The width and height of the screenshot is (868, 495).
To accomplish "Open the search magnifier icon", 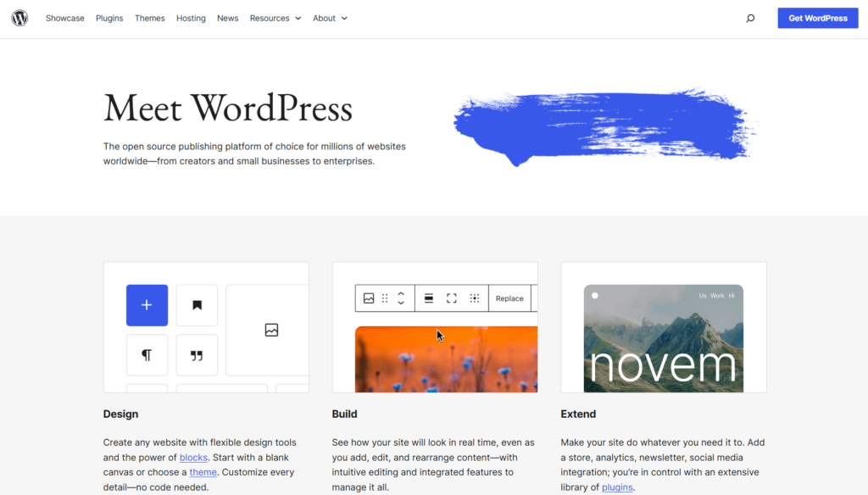I will [750, 19].
